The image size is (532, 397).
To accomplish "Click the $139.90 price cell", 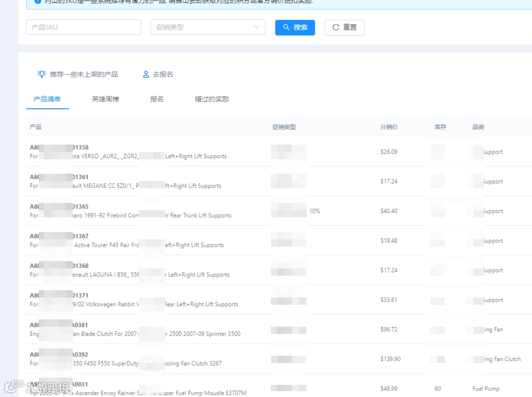I will [391, 359].
